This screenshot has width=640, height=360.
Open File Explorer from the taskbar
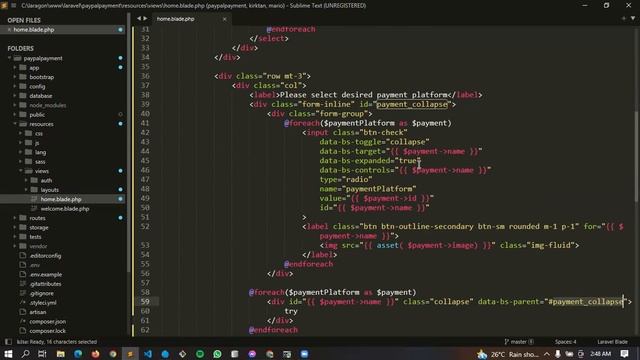[60, 354]
